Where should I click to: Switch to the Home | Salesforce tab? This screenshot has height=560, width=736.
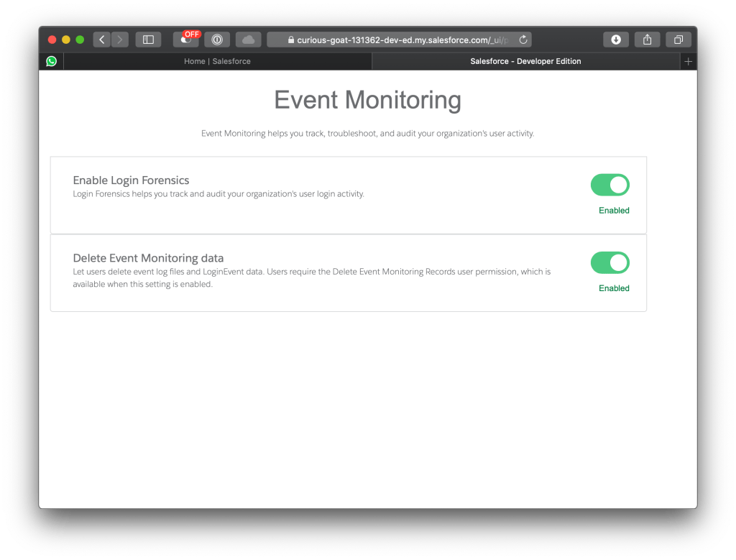click(217, 61)
